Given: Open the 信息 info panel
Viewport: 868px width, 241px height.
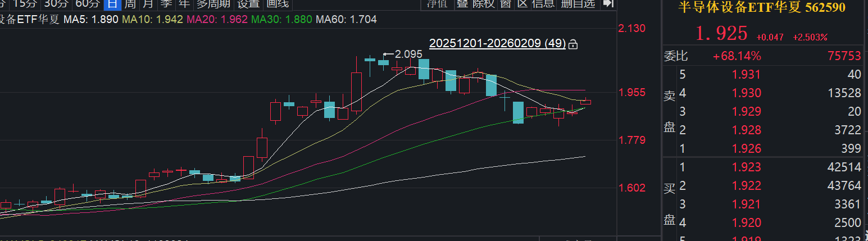Looking at the screenshot, I should pos(543,4).
